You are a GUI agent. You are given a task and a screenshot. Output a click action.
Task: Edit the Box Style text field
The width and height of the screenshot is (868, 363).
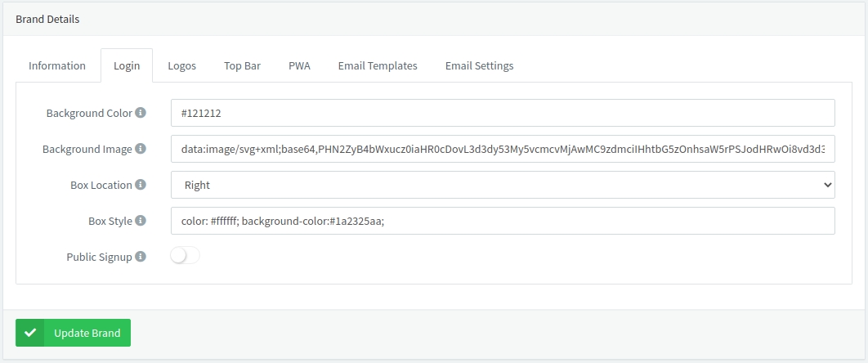pos(503,221)
